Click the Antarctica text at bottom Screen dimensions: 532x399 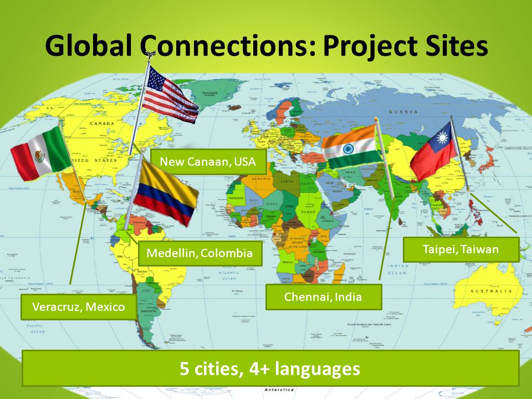point(279,390)
